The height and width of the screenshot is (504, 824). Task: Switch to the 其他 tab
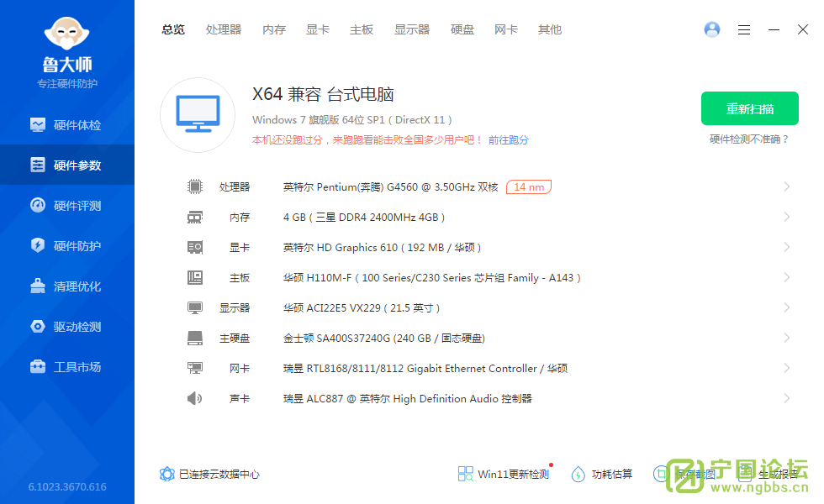click(x=550, y=30)
